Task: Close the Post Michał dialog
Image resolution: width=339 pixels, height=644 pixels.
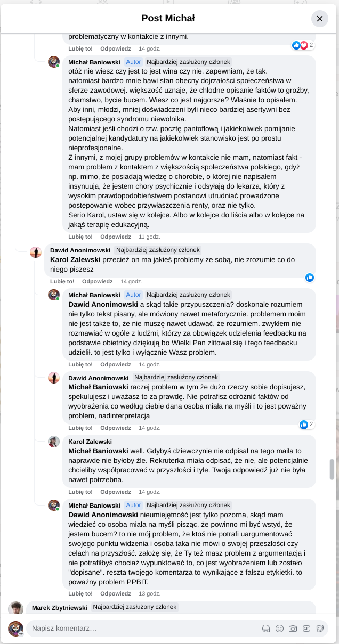Action: click(320, 19)
